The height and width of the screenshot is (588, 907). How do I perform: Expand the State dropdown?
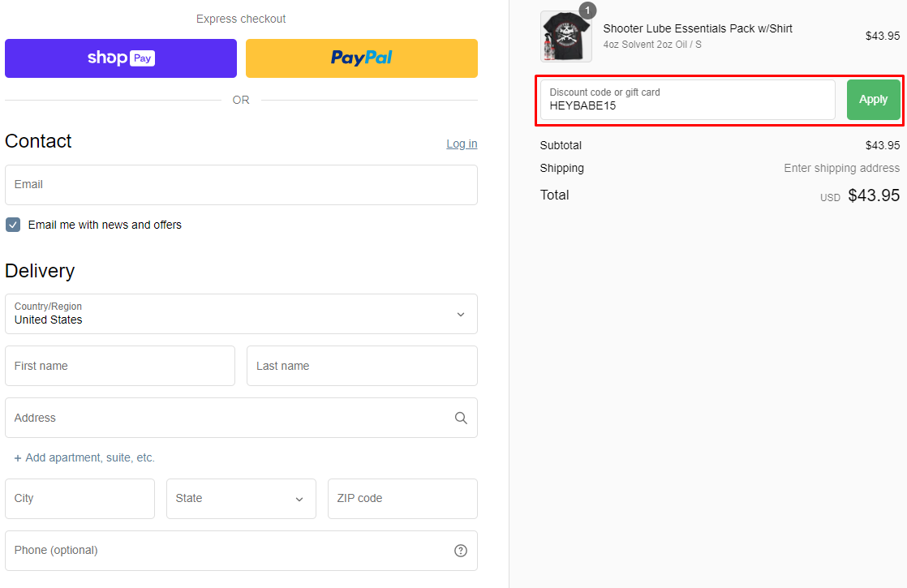point(241,499)
